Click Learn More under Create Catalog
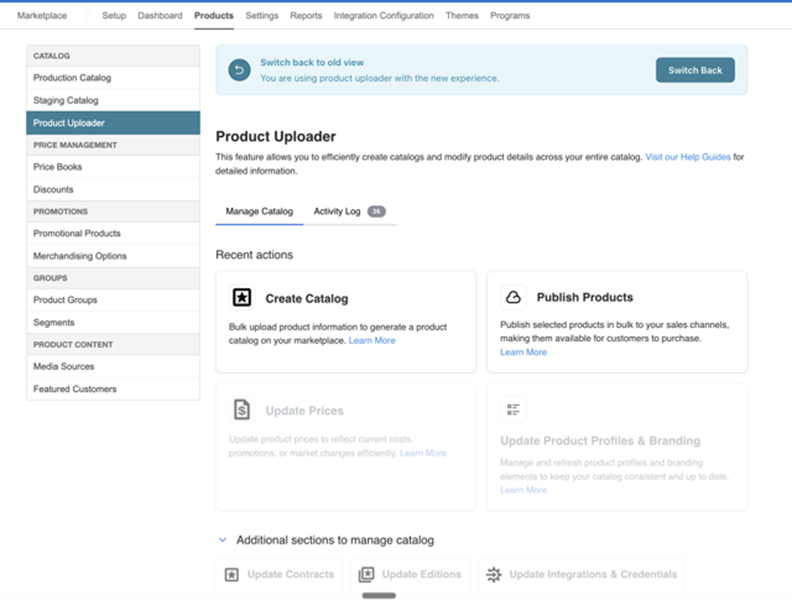 click(x=372, y=341)
